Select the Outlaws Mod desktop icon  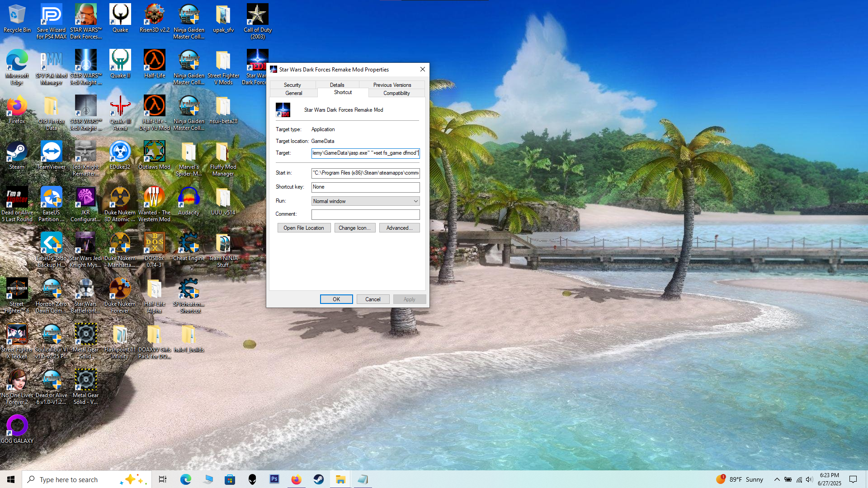(155, 156)
